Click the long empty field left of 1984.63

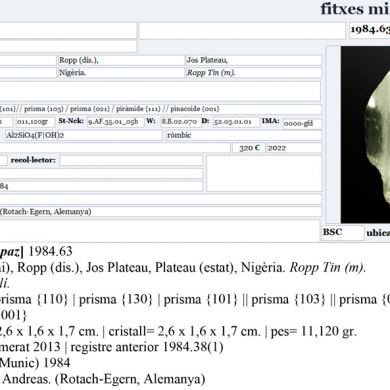coord(242,31)
